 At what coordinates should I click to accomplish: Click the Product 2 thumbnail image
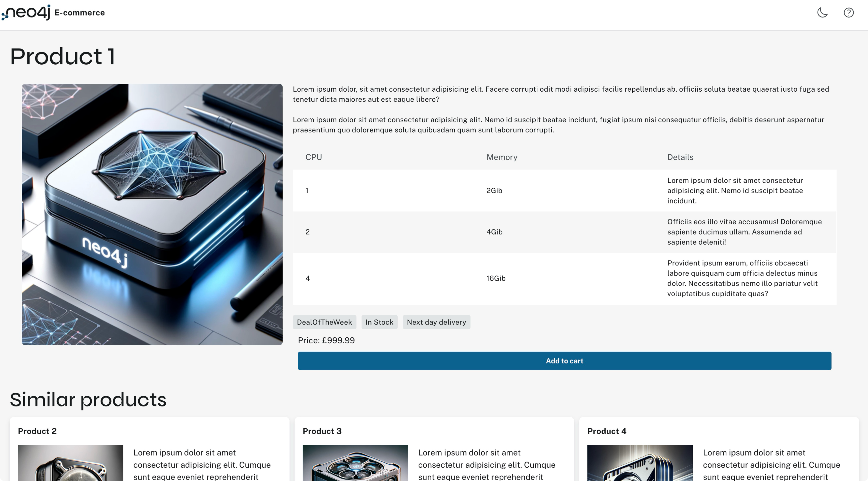[71, 463]
